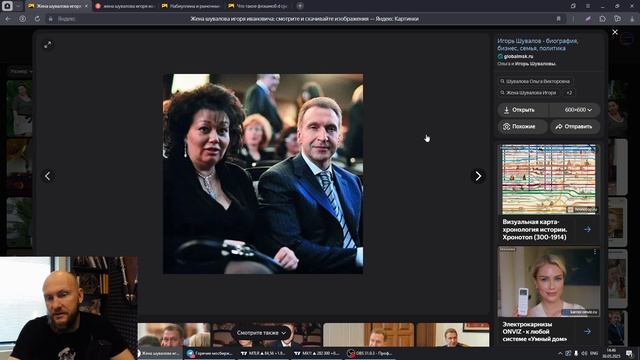
Task: Open the Электрокарнизы ONVIZ ad image
Action: coord(549,281)
